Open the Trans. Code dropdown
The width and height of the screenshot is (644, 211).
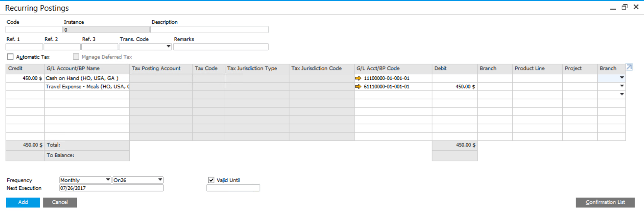168,47
